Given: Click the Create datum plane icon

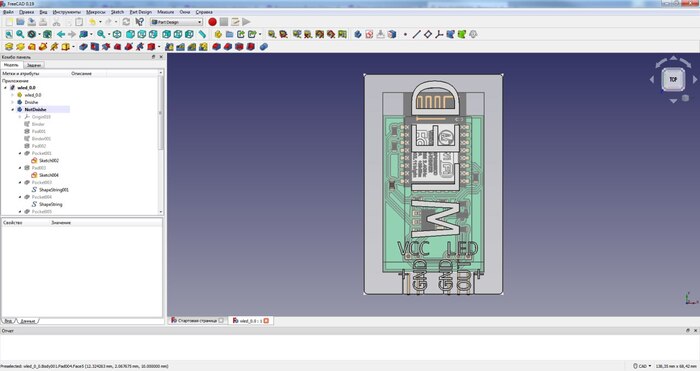Looking at the screenshot, I should pos(428,34).
